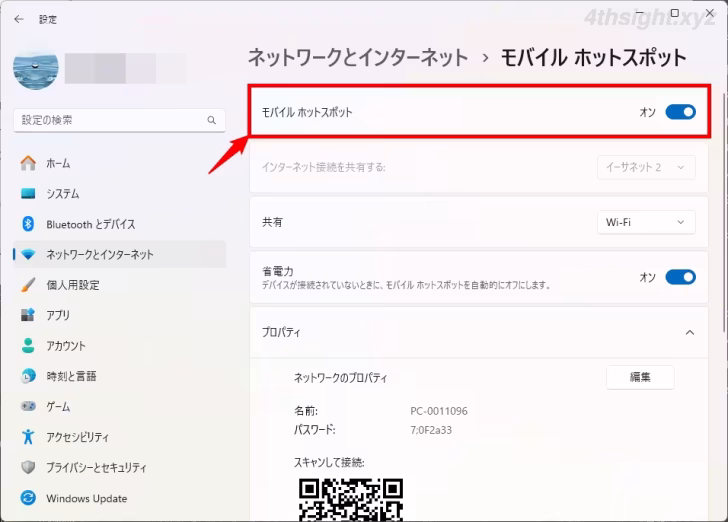Open the イーサネット 2 sharing source dropdown
The image size is (728, 522).
[646, 167]
